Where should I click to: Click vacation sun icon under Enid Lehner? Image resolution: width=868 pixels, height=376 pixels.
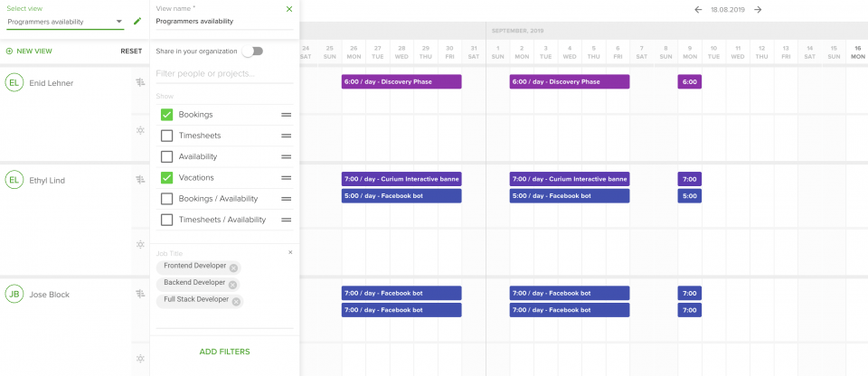pos(141,130)
